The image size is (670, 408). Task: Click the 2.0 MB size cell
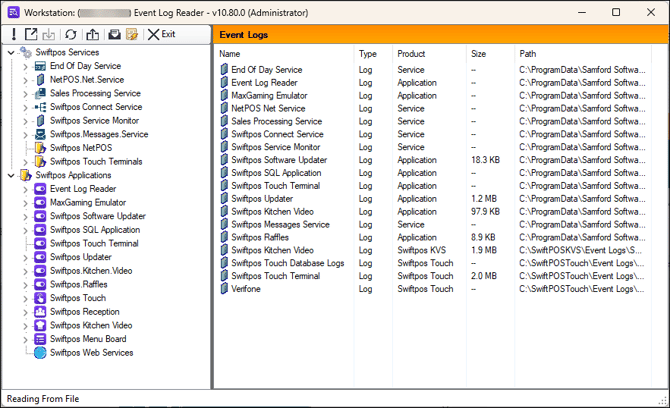pyautogui.click(x=484, y=276)
